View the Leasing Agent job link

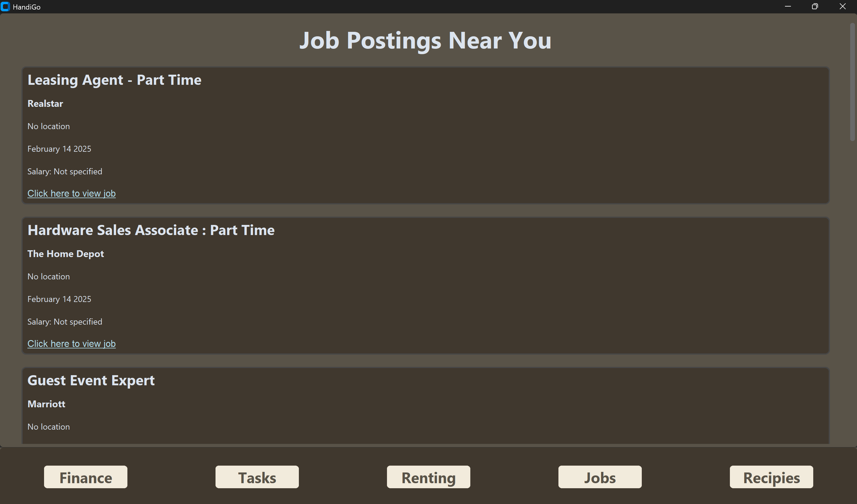[x=71, y=193]
